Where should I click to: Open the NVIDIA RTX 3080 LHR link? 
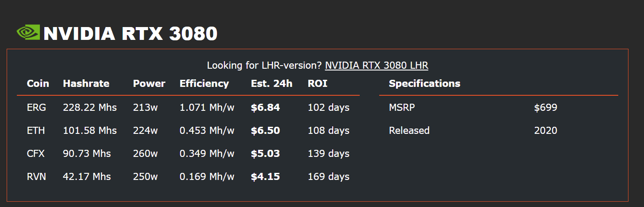pyautogui.click(x=377, y=66)
